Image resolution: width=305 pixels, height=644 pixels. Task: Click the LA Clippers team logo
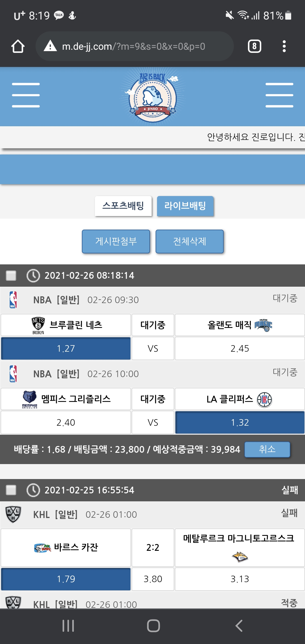pos(264,399)
